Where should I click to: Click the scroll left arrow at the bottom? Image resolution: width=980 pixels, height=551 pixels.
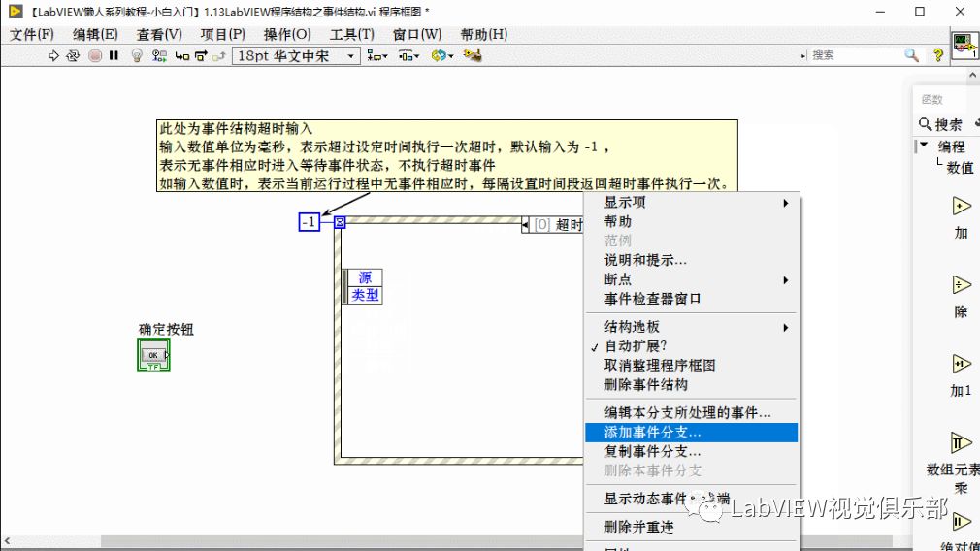[7, 541]
